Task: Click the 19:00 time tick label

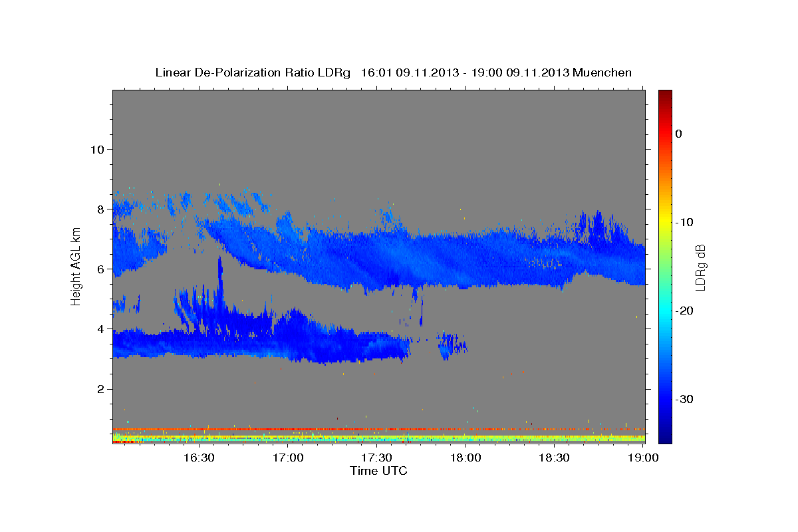Action: 642,458
